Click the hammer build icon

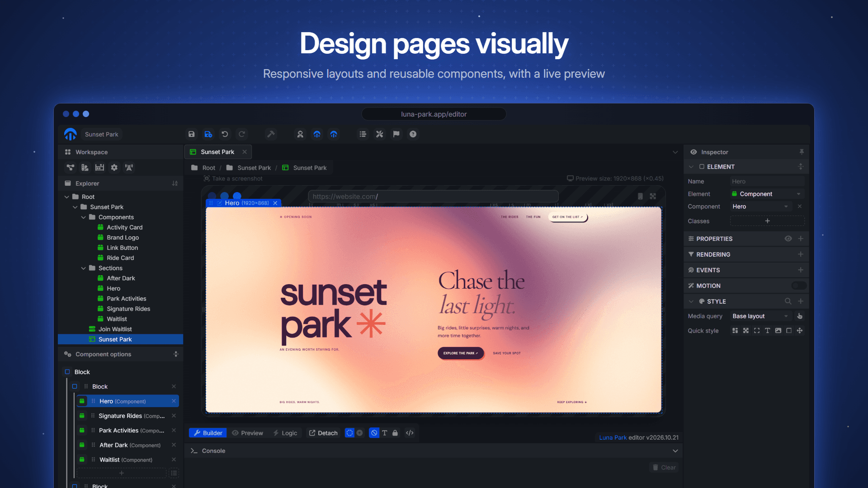(271, 134)
